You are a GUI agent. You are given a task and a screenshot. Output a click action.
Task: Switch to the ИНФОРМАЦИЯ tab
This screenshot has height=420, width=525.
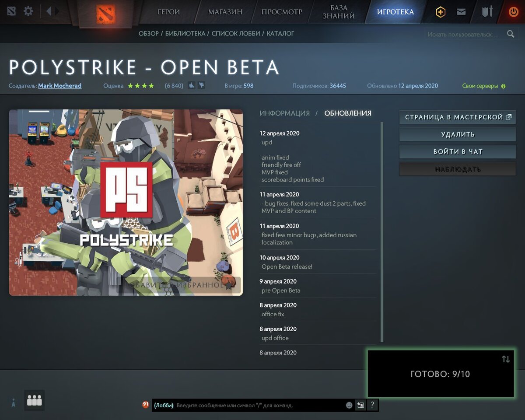click(285, 113)
